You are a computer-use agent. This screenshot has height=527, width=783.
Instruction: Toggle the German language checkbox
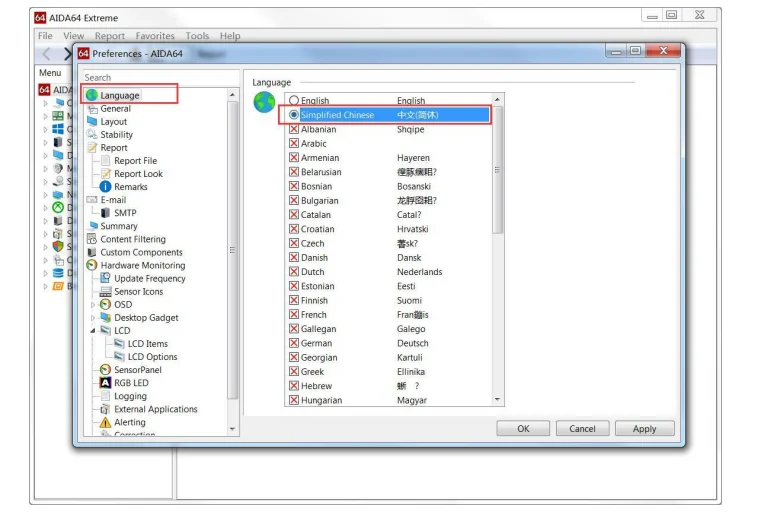click(294, 343)
